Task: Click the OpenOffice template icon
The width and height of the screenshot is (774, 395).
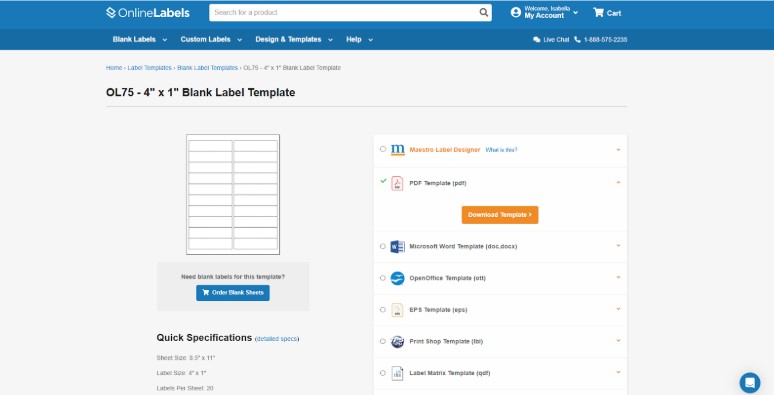Action: (397, 278)
